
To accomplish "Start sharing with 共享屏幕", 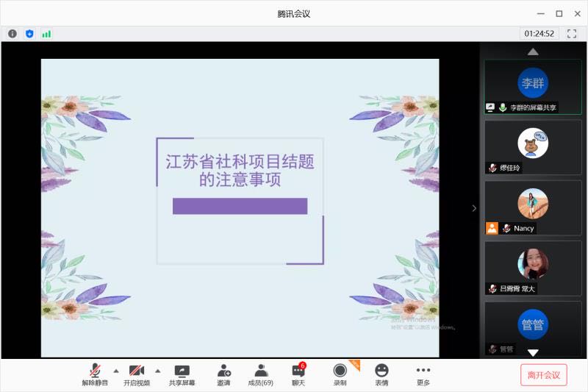I will coord(182,374).
